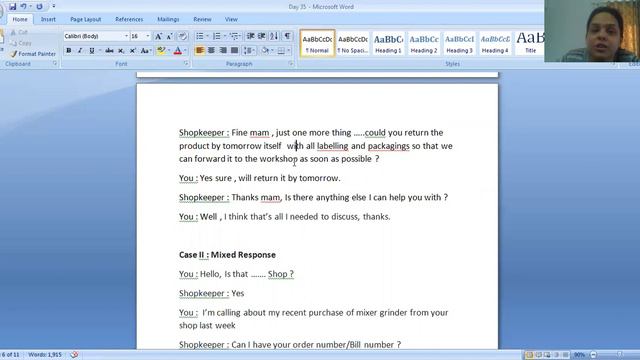Click the word count in status bar
Image resolution: width=640 pixels, height=360 pixels.
[x=45, y=355]
